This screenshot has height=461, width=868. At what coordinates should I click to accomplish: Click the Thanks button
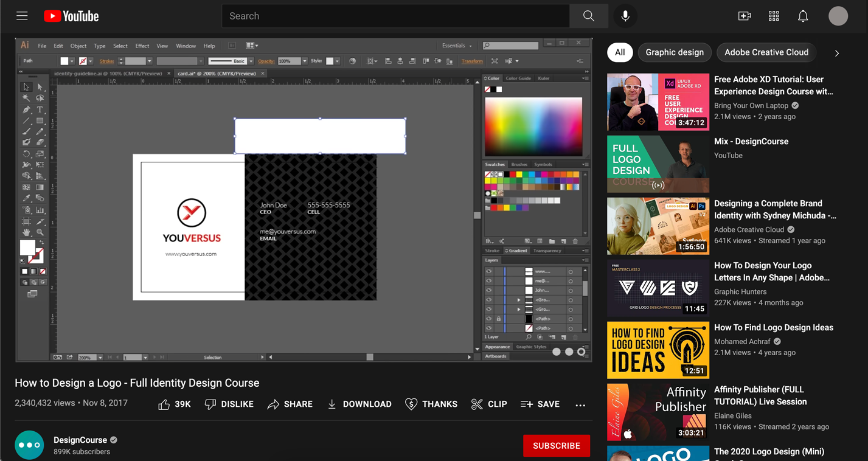click(431, 404)
